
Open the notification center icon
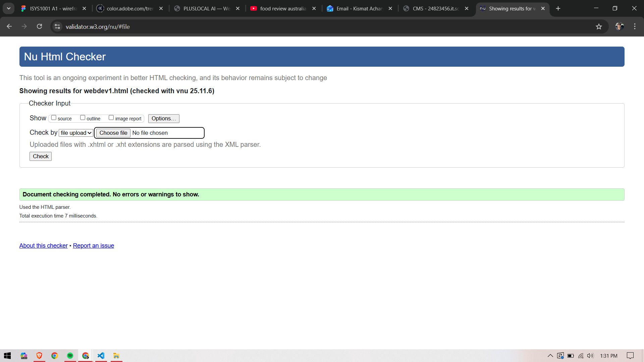pos(630,356)
